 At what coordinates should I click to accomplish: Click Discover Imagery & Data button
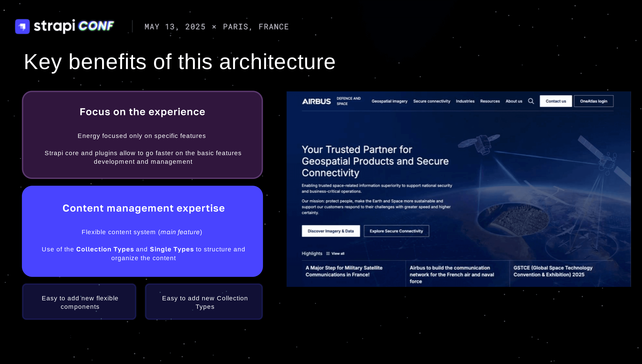(x=331, y=231)
